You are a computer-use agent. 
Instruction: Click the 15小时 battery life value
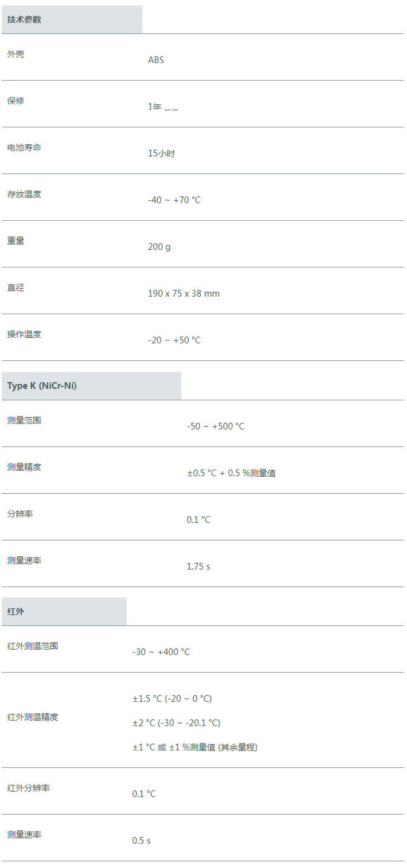pyautogui.click(x=161, y=153)
